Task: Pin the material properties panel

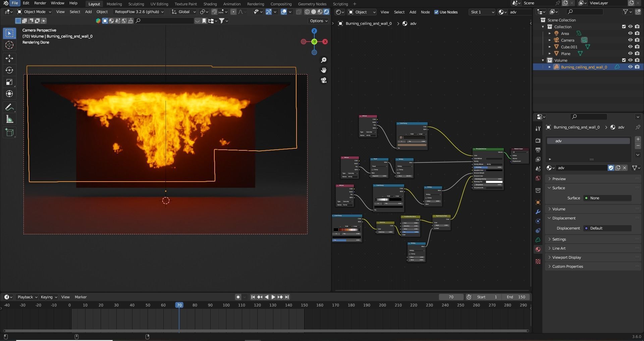Action: (638, 127)
